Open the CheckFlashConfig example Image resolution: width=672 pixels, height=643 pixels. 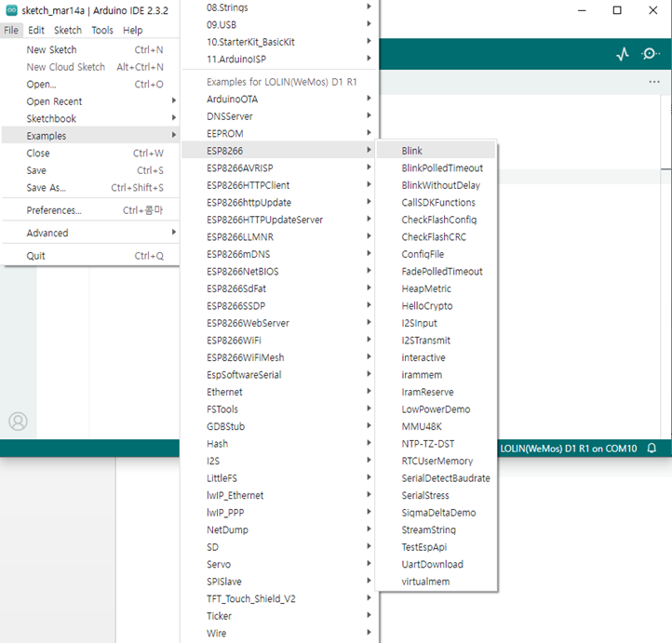pos(436,220)
